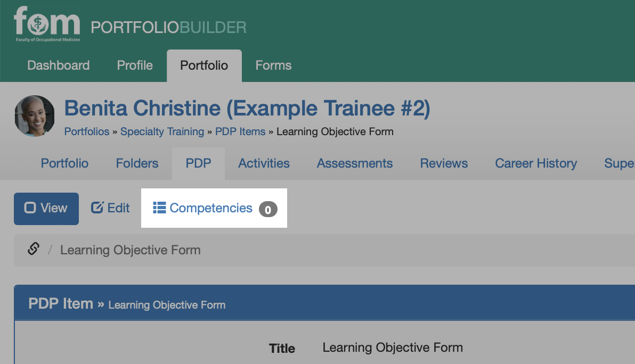Viewport: 635px width, 364px height.
Task: Open the Assessments sub-tab
Action: [x=355, y=163]
